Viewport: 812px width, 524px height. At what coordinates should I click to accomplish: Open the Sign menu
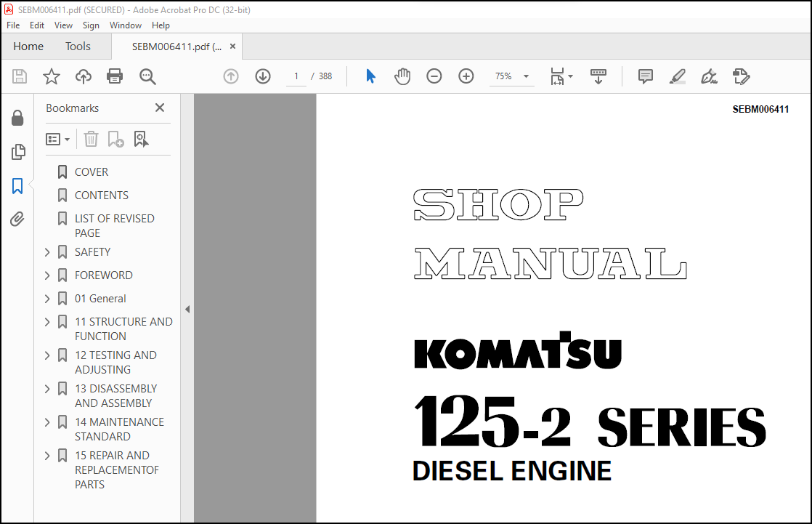click(91, 25)
